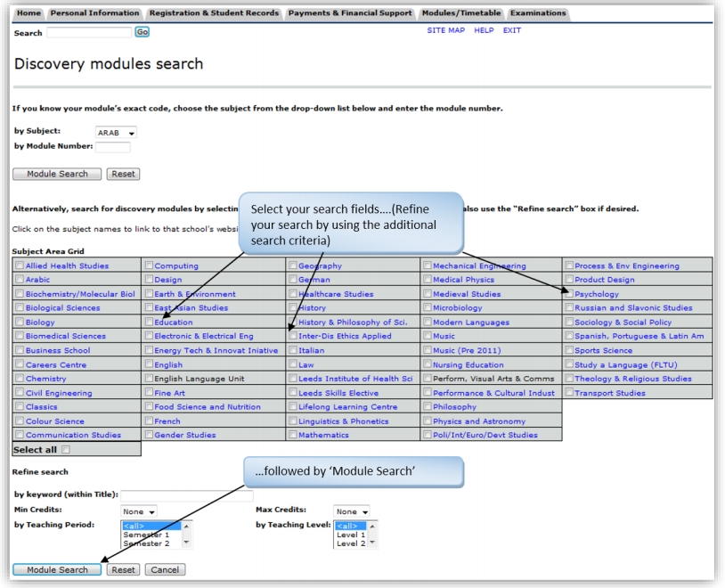Click the by Module Number field
The image size is (725, 588).
[x=113, y=147]
